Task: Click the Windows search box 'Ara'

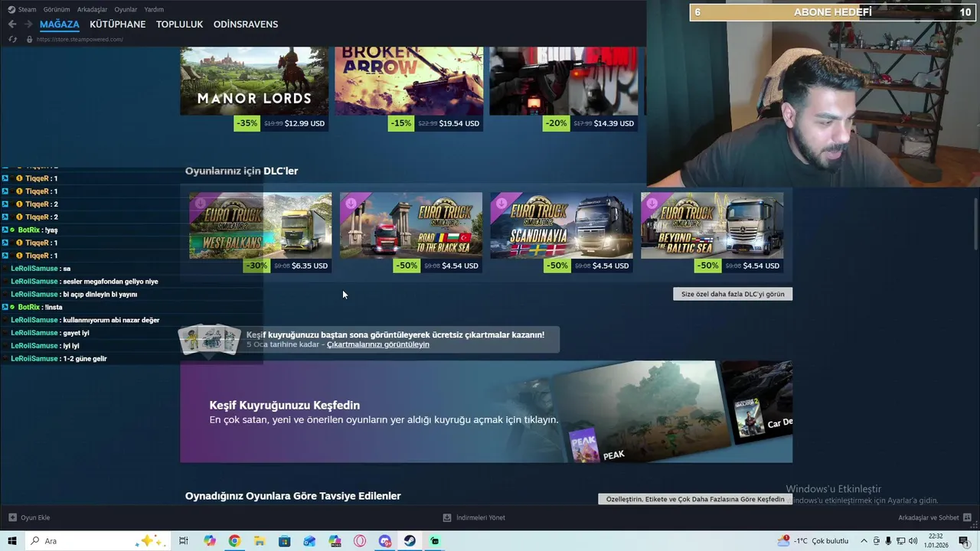Action: coord(98,541)
